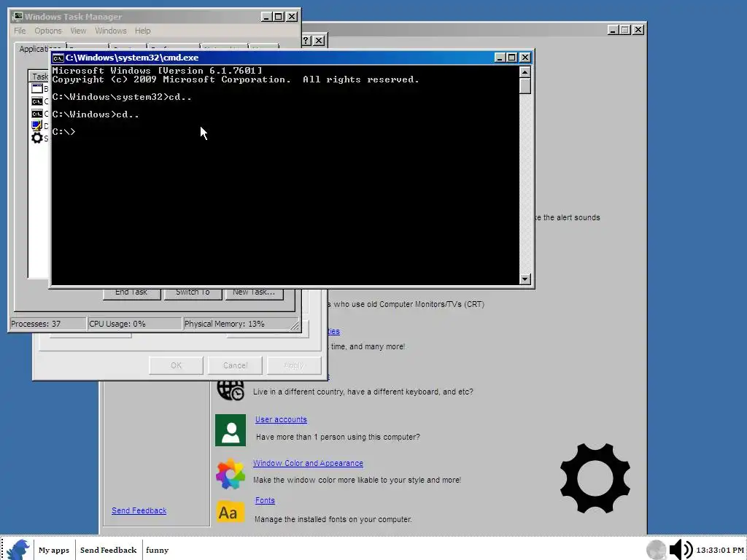This screenshot has width=747, height=560.
Task: Click the cmd.exe title bar icon
Action: pos(58,58)
